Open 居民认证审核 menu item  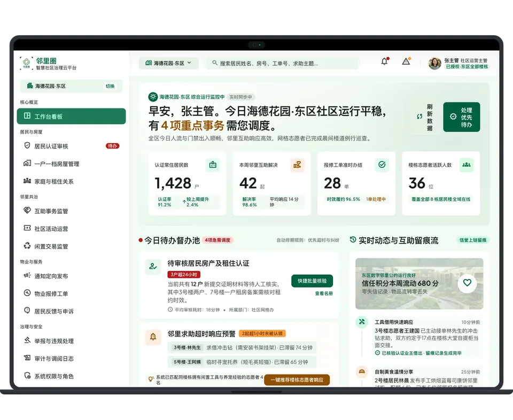coord(71,146)
